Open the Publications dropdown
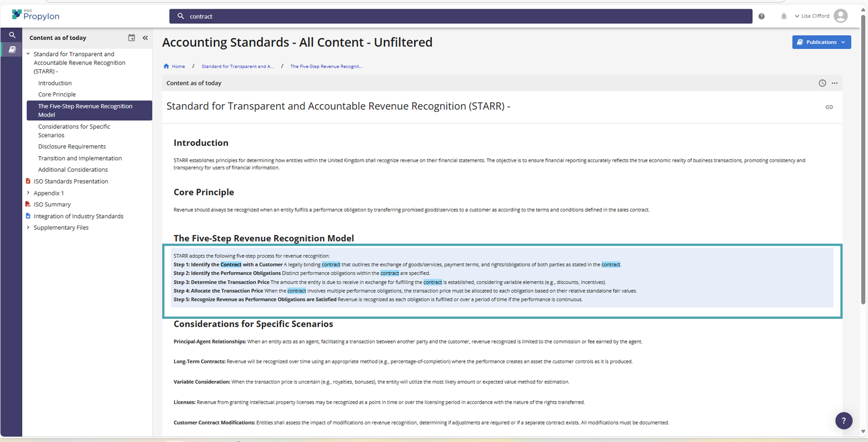The height and width of the screenshot is (442, 868). [x=821, y=42]
